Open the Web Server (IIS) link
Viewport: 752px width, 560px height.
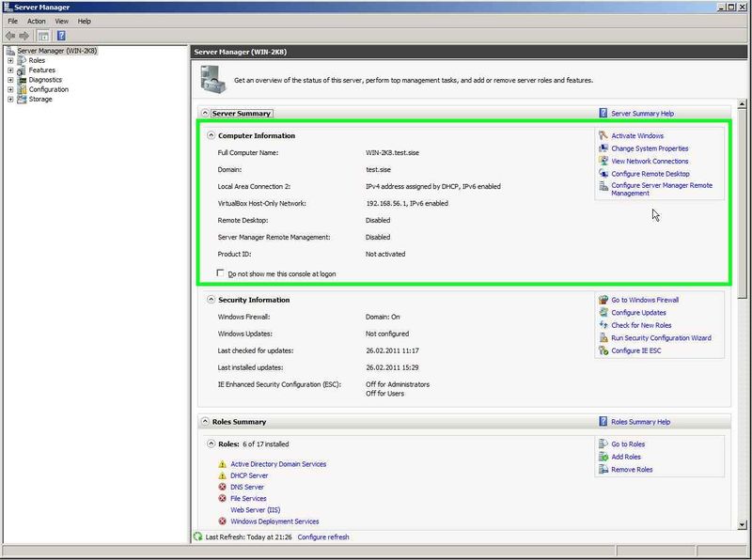click(x=255, y=509)
